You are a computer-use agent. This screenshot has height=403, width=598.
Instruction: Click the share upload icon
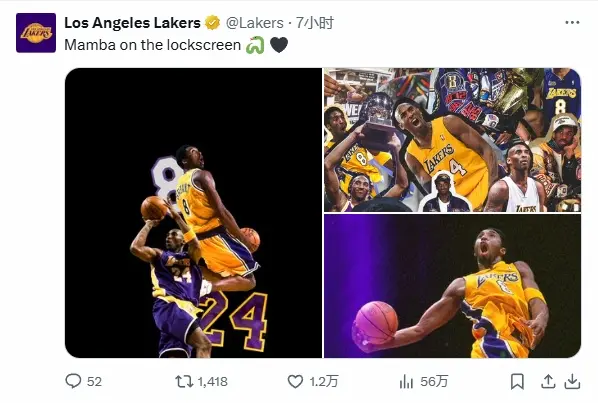548,381
